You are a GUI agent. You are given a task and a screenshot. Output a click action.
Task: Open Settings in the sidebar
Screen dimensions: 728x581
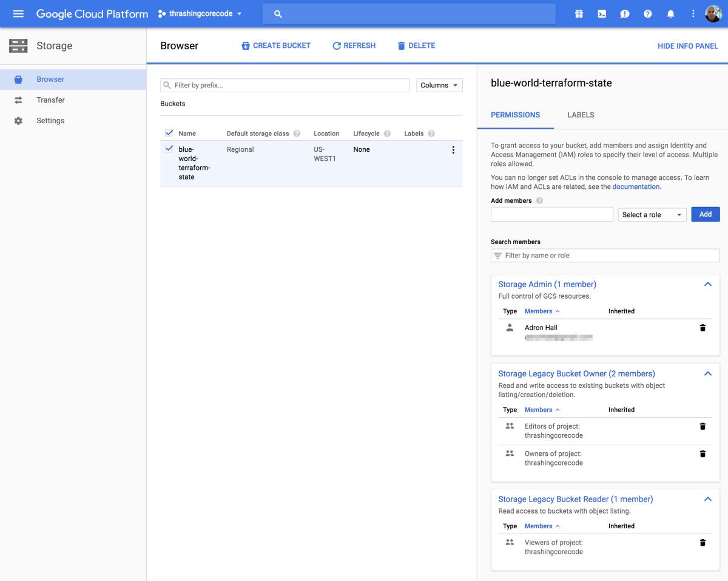73,121
